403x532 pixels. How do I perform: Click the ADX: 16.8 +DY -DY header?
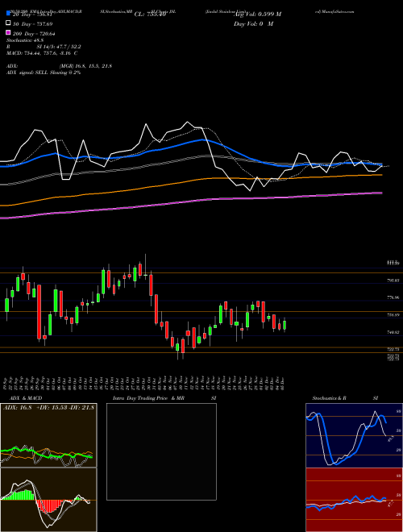tap(48, 407)
